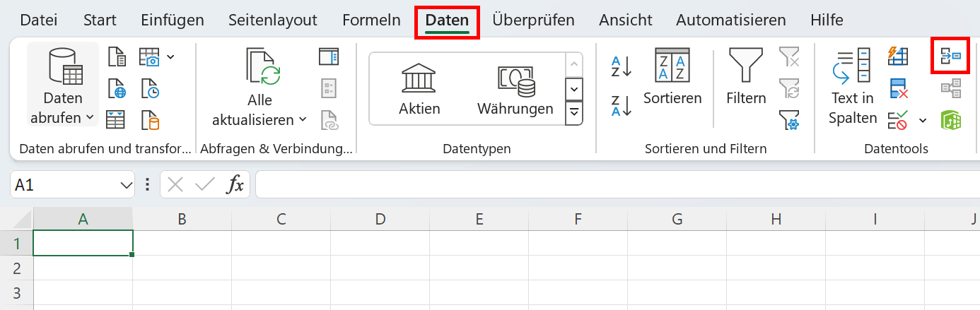This screenshot has height=310, width=980.
Task: Expand the Name Box dropdown arrow
Action: pyautogui.click(x=127, y=185)
